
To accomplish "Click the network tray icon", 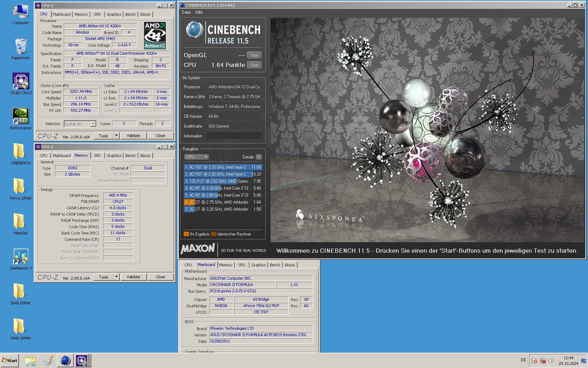I will coord(543,361).
